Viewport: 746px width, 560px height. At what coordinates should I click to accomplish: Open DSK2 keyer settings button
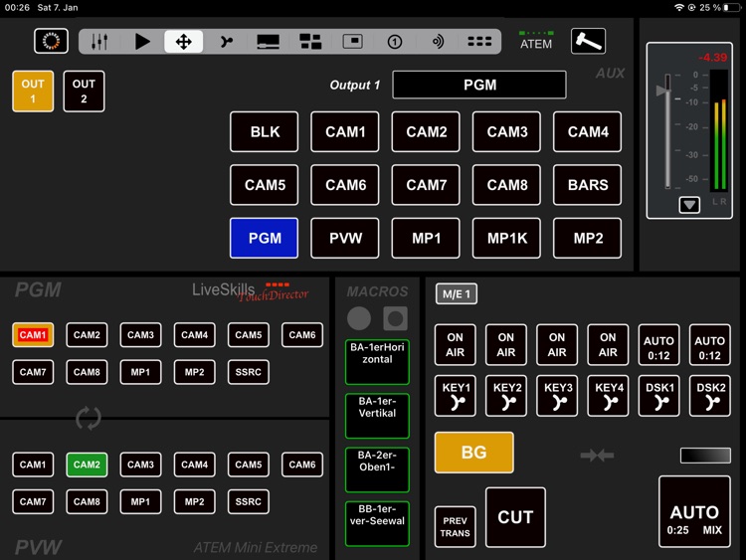click(x=710, y=396)
